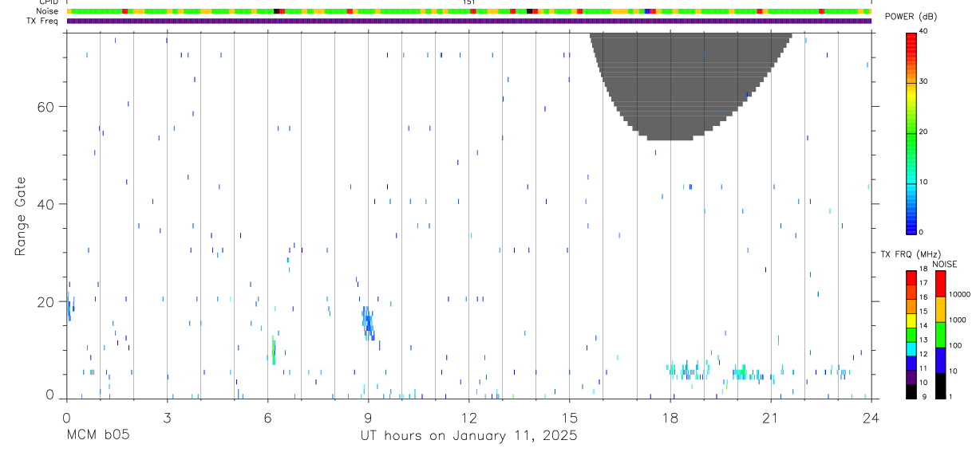Click the 1000 label on the NOISE legend
Viewport: 980px width, 452px height.
tap(958, 320)
